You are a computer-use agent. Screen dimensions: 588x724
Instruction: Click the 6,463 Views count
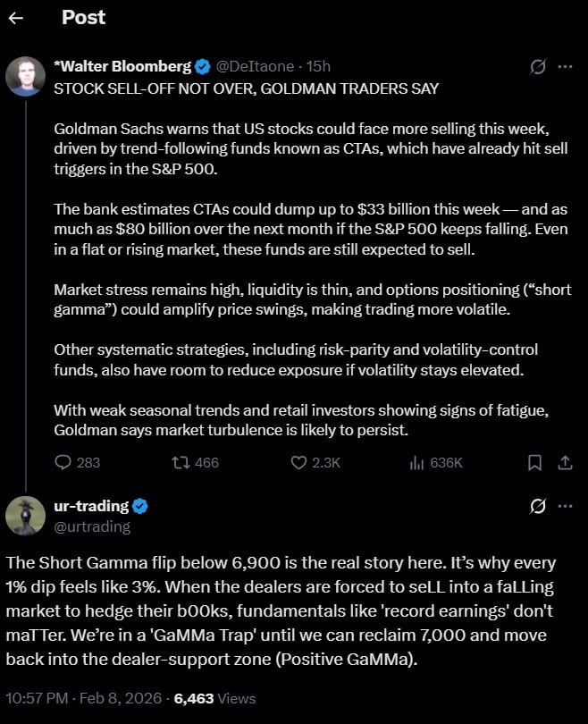(x=214, y=698)
